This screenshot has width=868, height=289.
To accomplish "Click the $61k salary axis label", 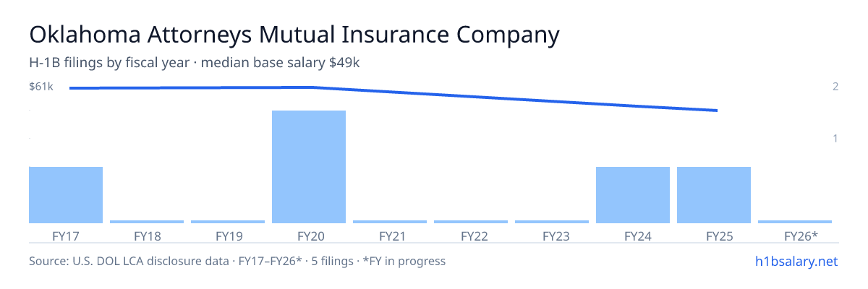I will 41,87.
